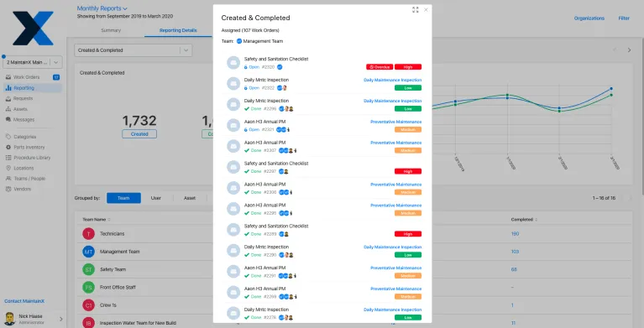This screenshot has height=328, width=644.
Task: Group results by User
Action: [x=156, y=198]
